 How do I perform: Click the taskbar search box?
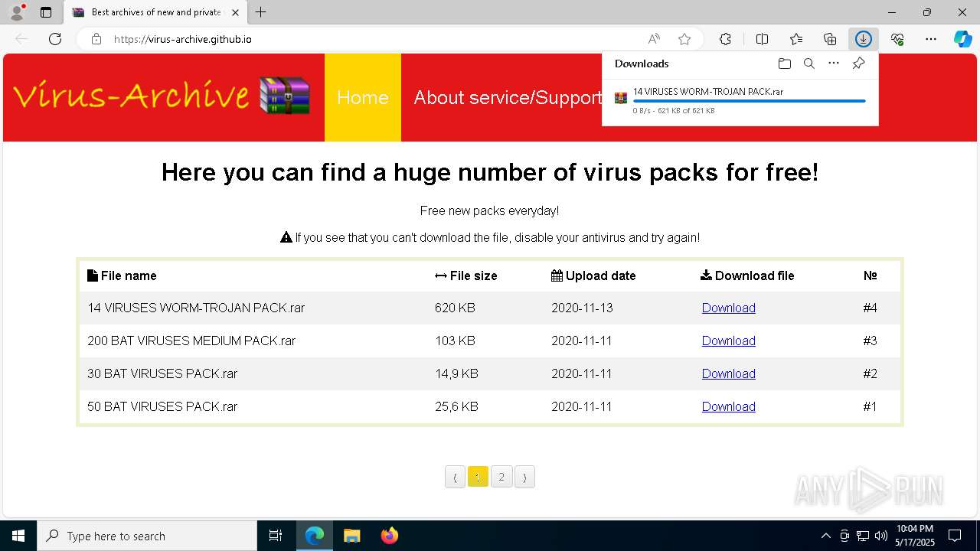point(147,536)
